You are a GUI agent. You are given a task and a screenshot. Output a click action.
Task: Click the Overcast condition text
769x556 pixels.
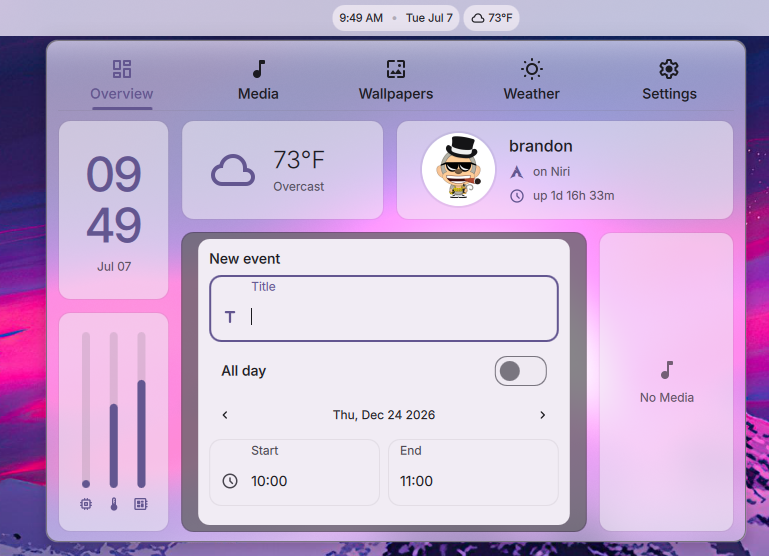[x=299, y=187]
